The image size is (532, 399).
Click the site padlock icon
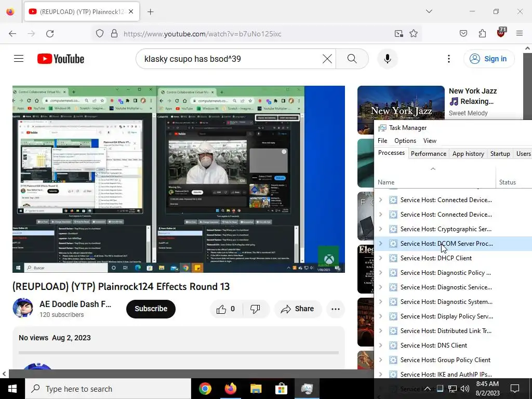click(x=114, y=34)
